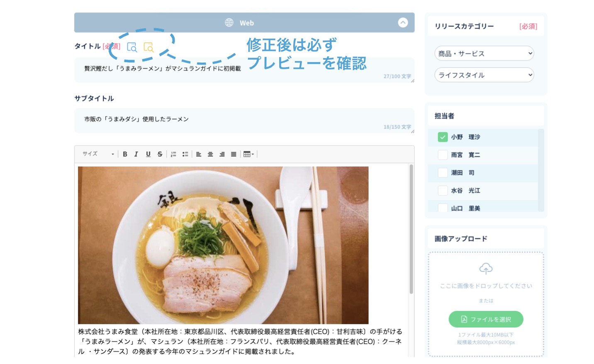
Task: Apply underline formatting in the editor
Action: point(148,154)
